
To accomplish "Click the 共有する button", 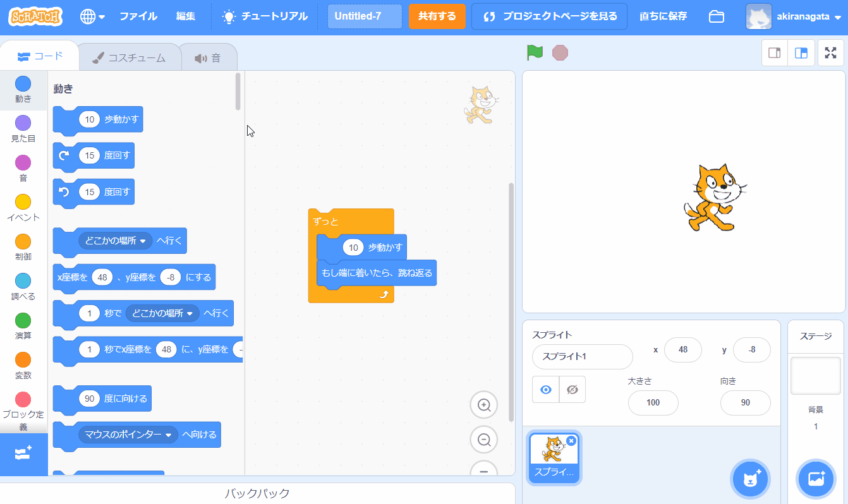I will (x=437, y=16).
